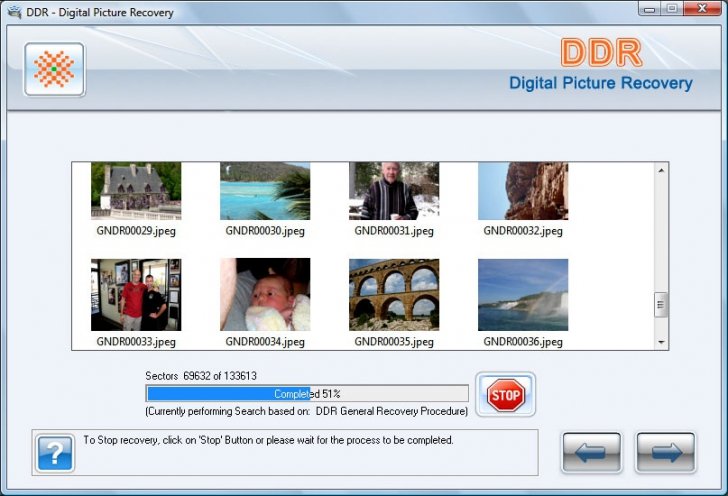Click the file name GNDR00035.jpeg
The image size is (728, 496).
click(394, 342)
